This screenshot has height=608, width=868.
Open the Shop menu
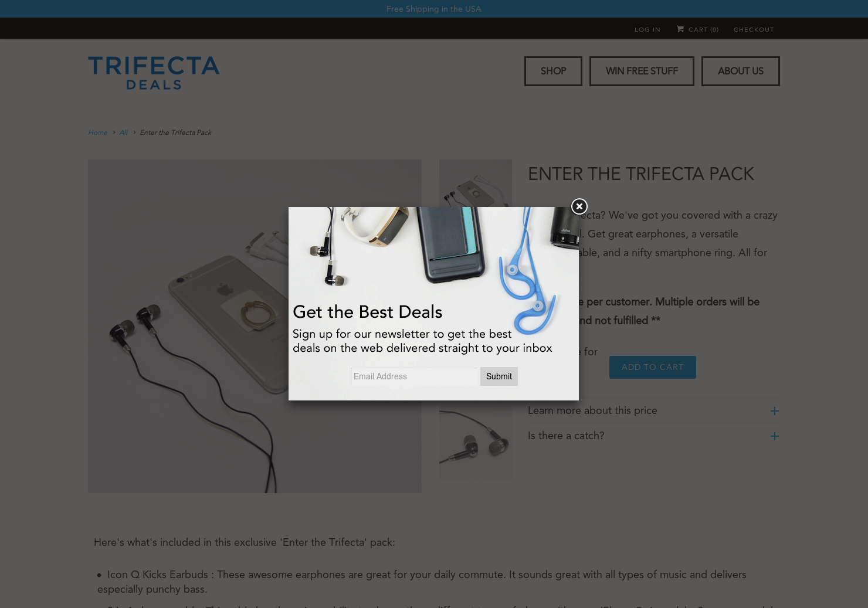[x=553, y=71]
